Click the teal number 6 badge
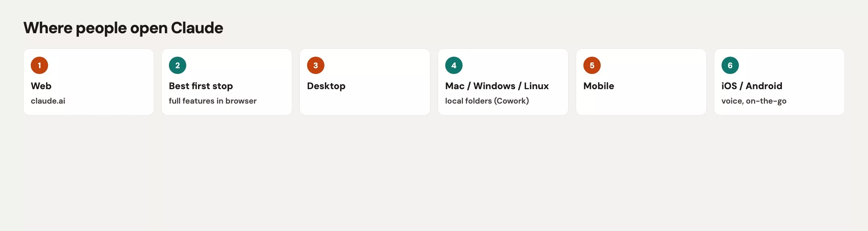 coord(730,65)
